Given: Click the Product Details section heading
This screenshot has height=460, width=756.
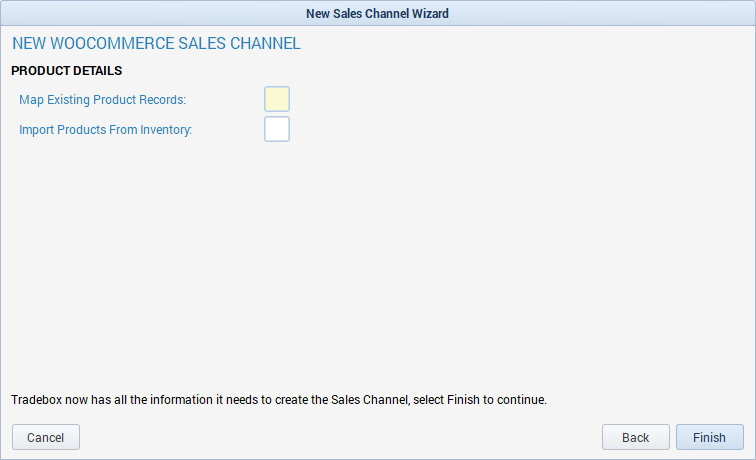Looking at the screenshot, I should click(67, 71).
